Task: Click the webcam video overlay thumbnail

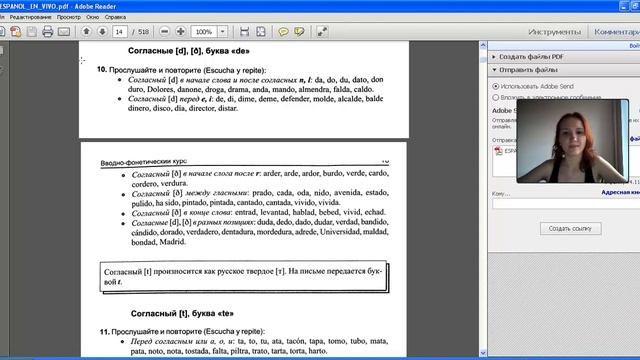Action: click(x=572, y=141)
